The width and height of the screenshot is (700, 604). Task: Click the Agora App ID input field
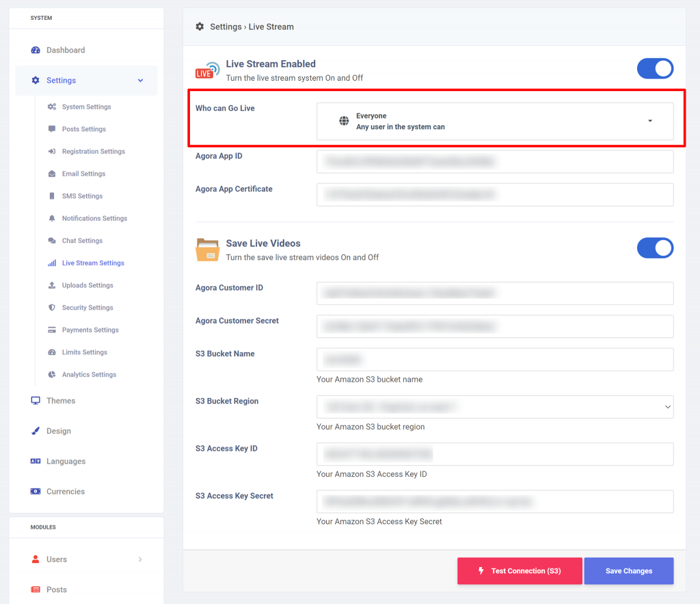click(x=495, y=161)
